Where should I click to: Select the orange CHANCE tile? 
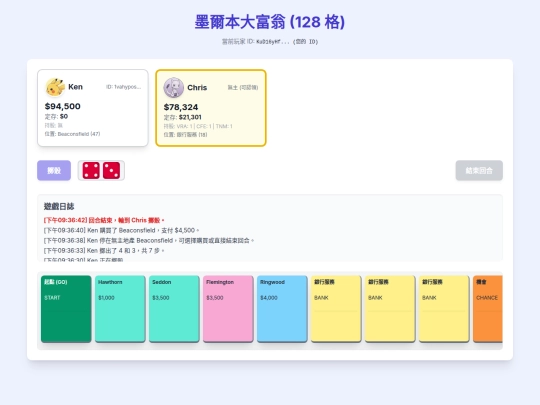click(488, 309)
